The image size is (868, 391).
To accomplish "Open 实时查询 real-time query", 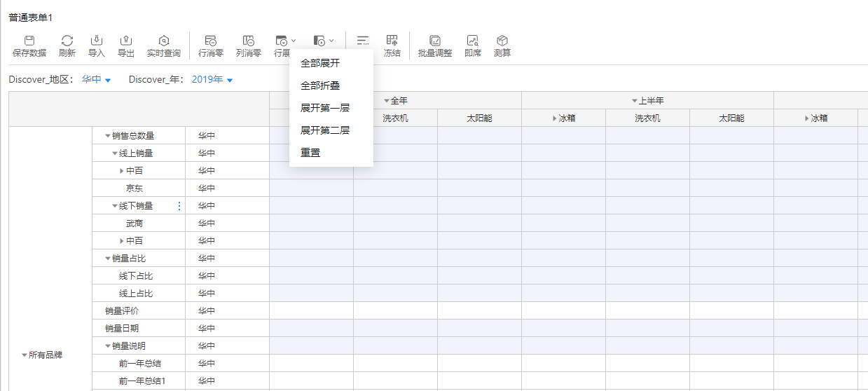I will pyautogui.click(x=163, y=41).
